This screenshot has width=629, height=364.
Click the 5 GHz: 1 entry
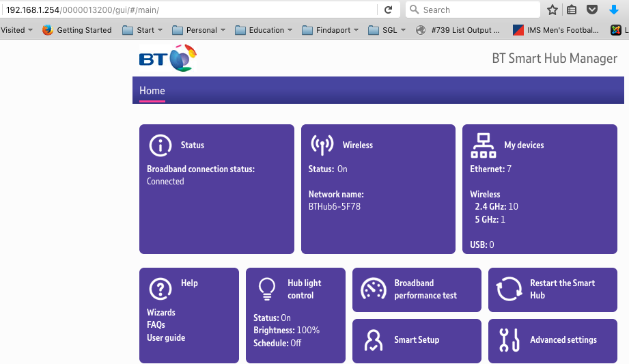tap(490, 219)
